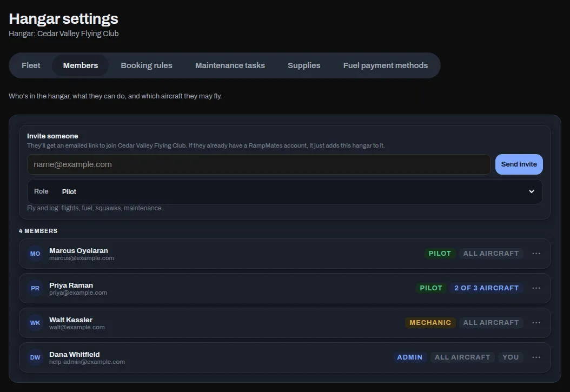Open more options for Marcus Oyelaran

click(536, 253)
